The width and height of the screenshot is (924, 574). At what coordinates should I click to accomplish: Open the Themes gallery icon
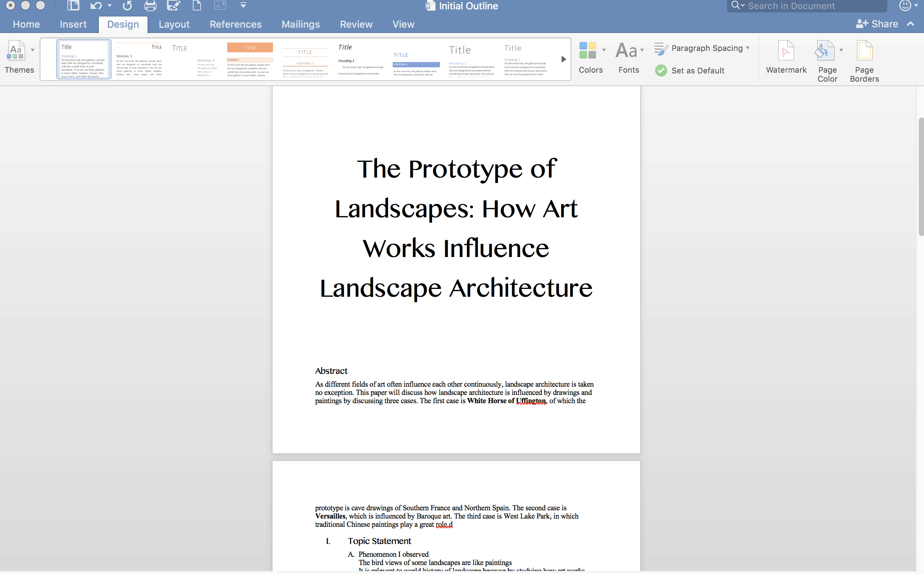point(16,51)
